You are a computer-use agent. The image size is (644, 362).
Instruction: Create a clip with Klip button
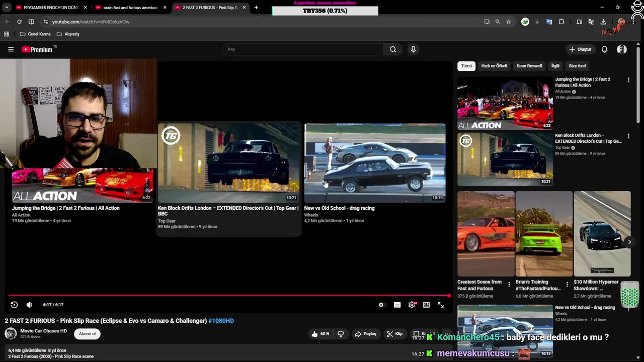[x=394, y=334]
